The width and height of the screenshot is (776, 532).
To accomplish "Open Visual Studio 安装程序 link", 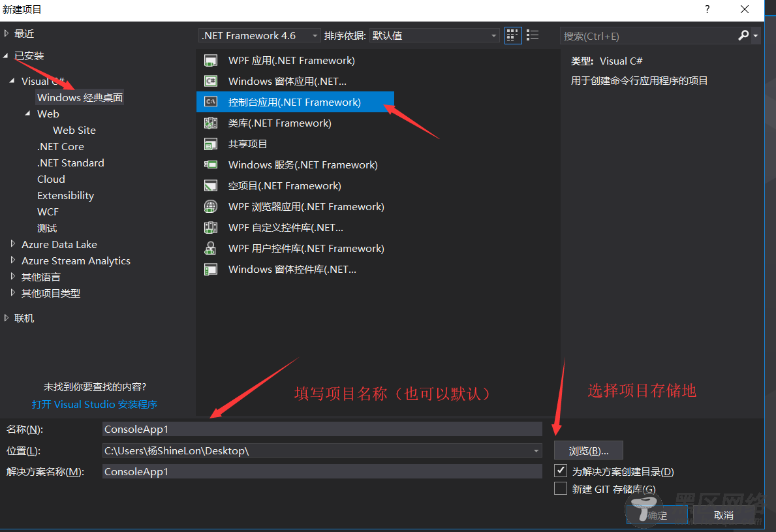I will pos(94,404).
